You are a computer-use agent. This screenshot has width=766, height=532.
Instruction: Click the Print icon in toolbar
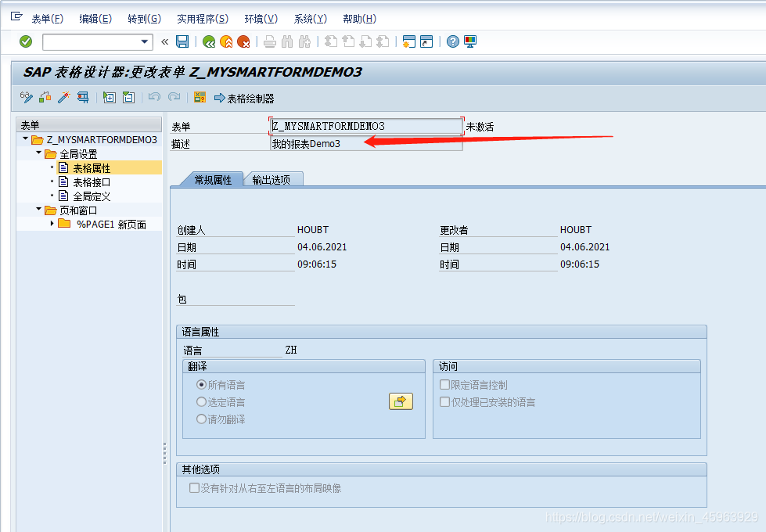click(x=270, y=42)
